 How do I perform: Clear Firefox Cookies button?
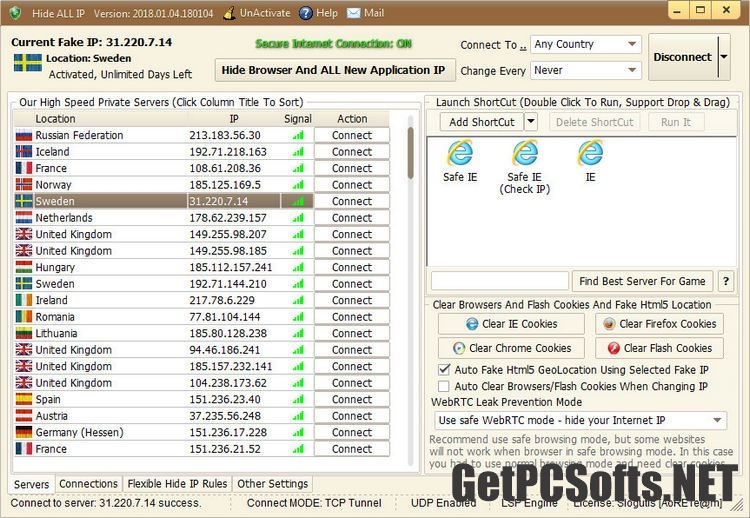tap(659, 324)
